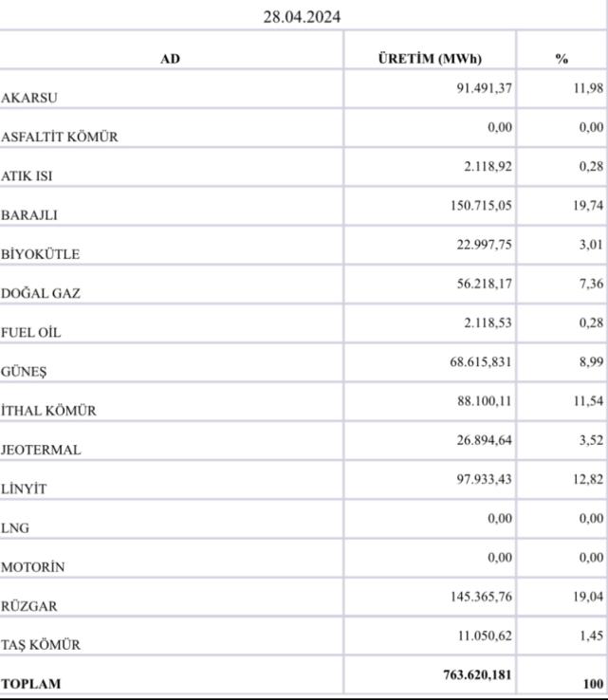Select the AKARSU row label
Viewport: 608px width, 700px height.
(x=28, y=98)
